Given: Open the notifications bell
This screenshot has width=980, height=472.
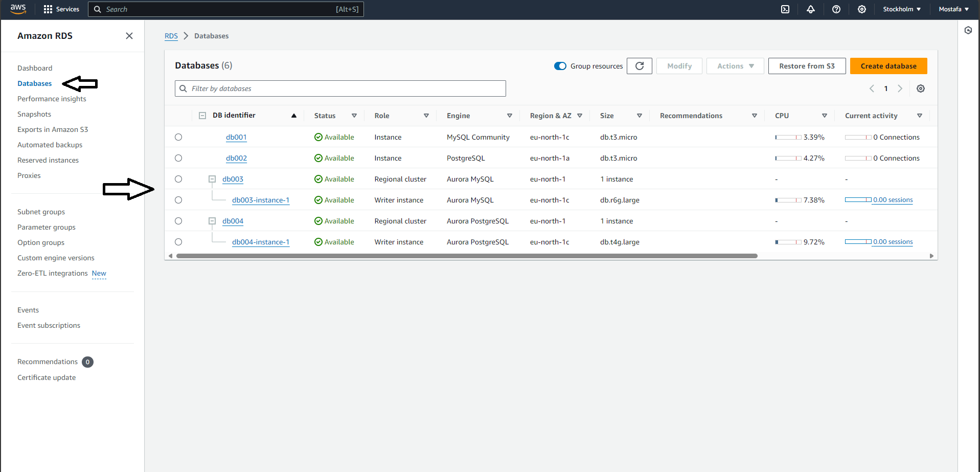Looking at the screenshot, I should coord(811,9).
